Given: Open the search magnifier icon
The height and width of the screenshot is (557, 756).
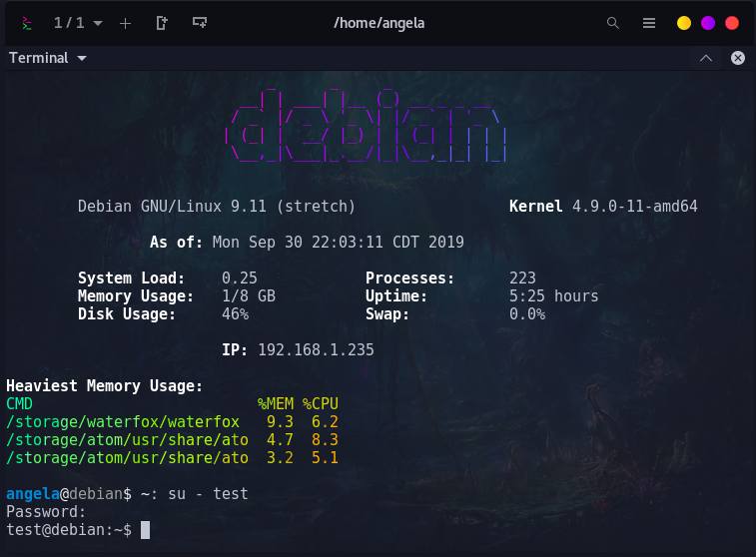Looking at the screenshot, I should 613,23.
